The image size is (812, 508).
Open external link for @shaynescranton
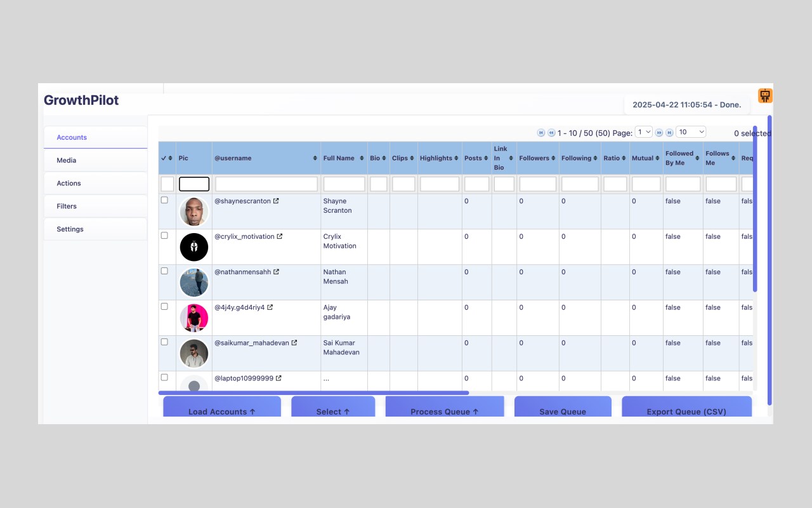point(276,201)
